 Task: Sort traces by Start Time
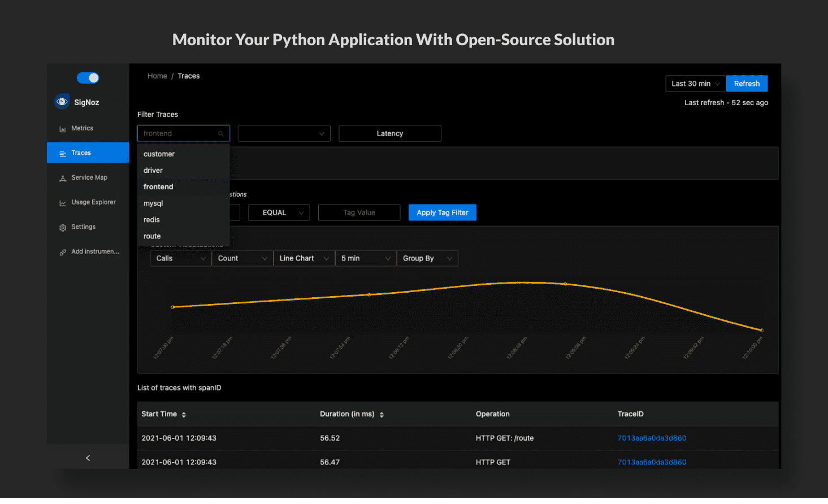184,415
